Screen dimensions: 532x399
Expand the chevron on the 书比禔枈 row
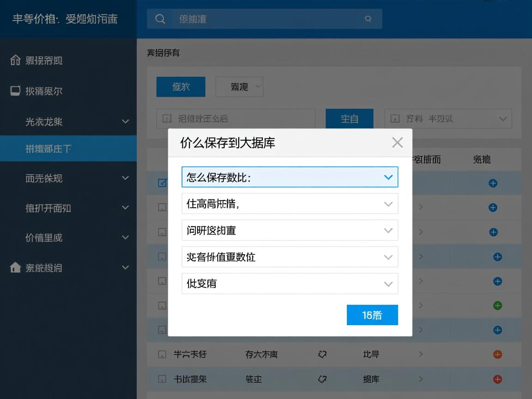(x=420, y=379)
